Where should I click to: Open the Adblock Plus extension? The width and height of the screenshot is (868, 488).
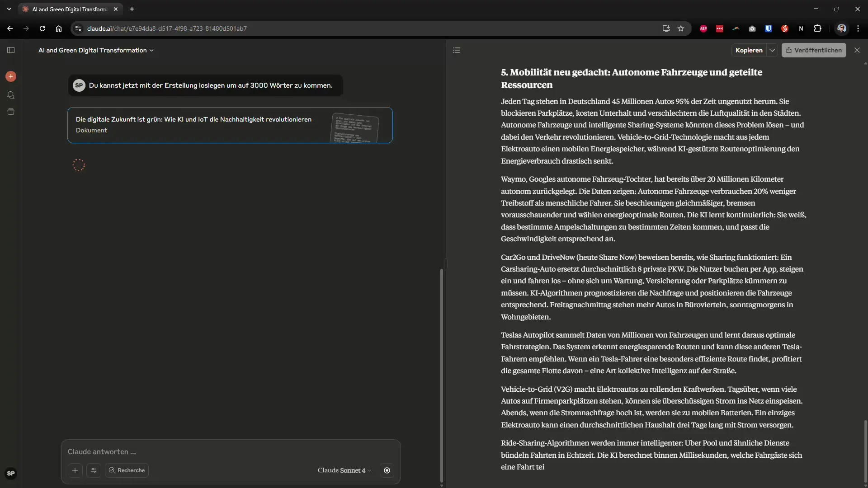(703, 28)
